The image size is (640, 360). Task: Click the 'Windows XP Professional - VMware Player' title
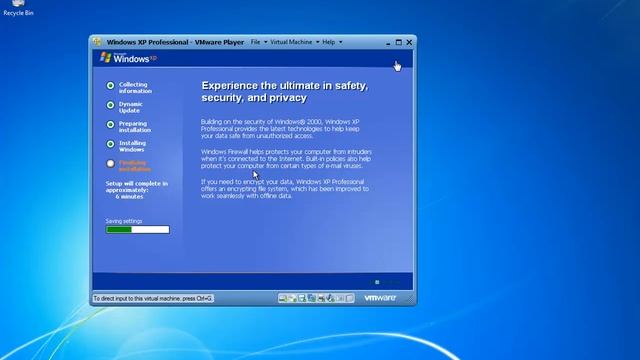pos(175,42)
